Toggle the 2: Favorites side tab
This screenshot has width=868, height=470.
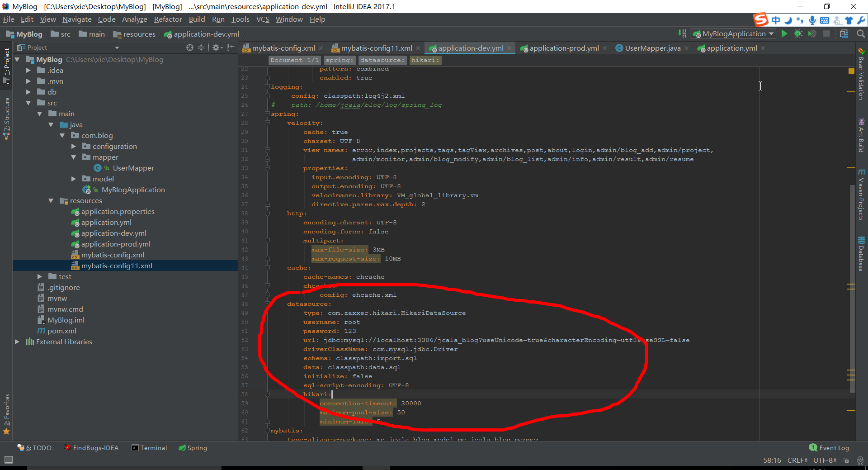(x=6, y=414)
